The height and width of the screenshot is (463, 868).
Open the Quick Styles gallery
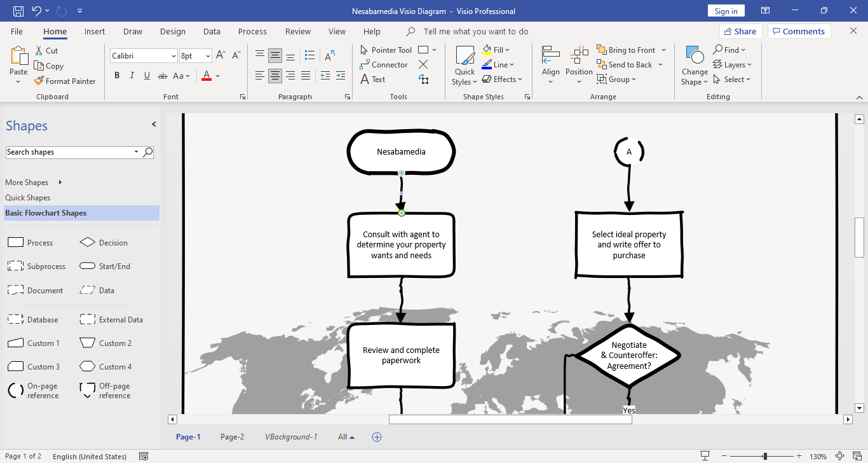click(x=465, y=66)
